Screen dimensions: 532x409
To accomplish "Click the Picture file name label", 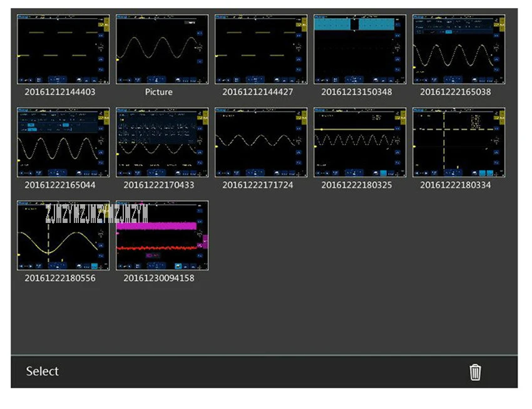I will click(159, 92).
